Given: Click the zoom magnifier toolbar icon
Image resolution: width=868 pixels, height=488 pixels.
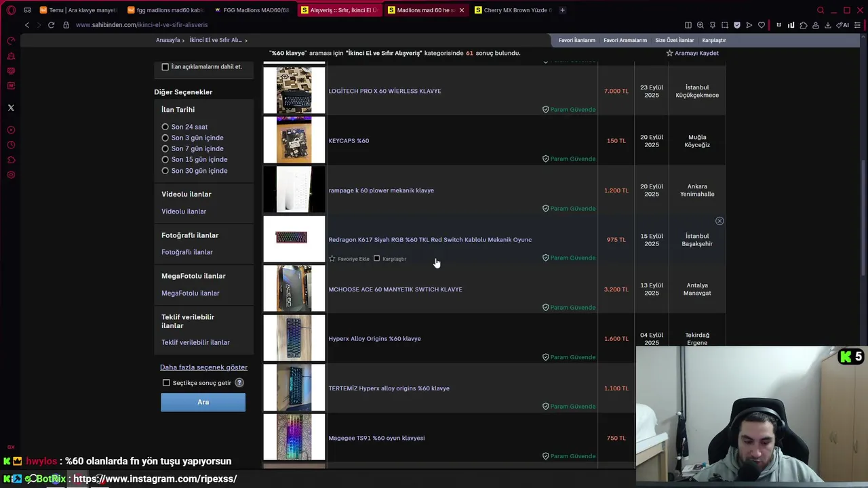Looking at the screenshot, I should point(701,25).
